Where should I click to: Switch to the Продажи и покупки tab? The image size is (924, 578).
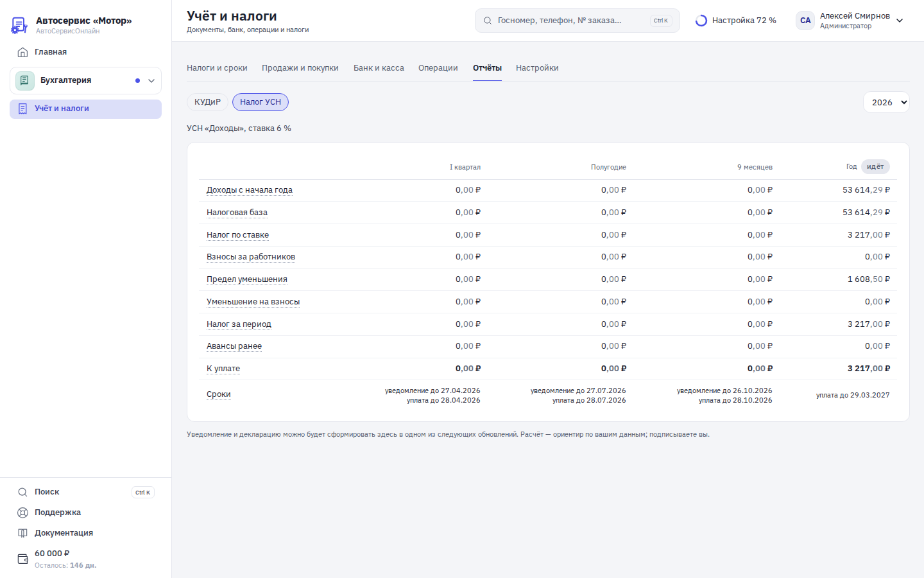click(300, 68)
